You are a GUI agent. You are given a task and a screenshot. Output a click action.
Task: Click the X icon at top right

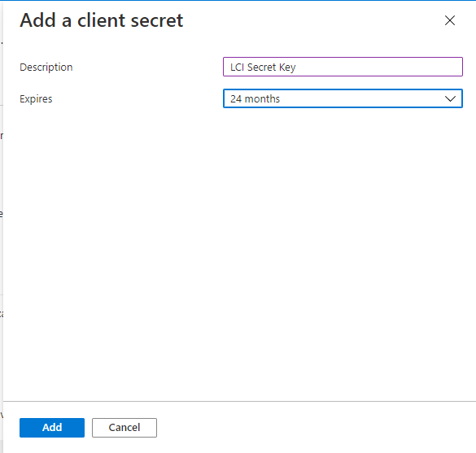(450, 20)
